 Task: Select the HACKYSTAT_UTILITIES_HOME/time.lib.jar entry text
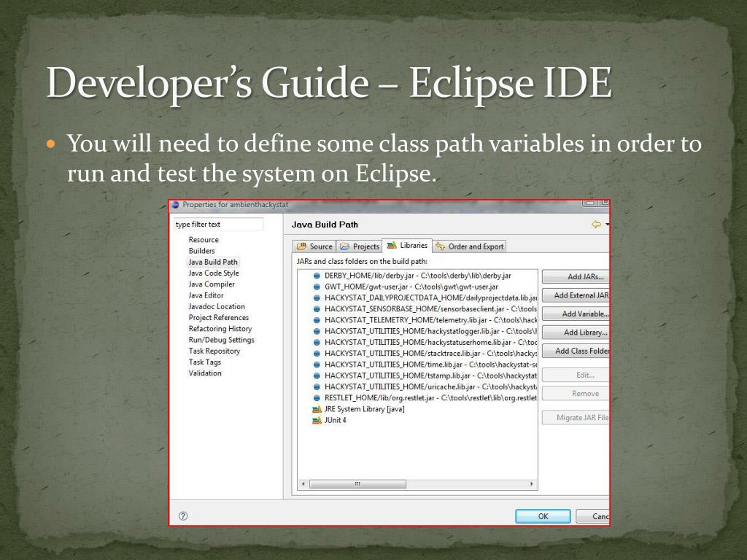pyautogui.click(x=430, y=365)
